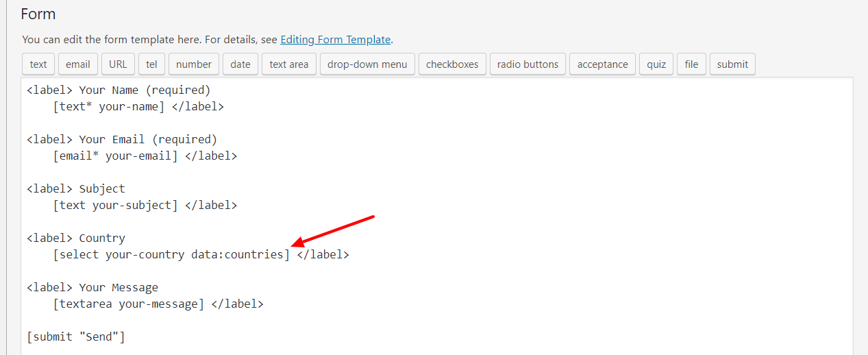This screenshot has width=868, height=355.
Task: Insert a text form tag
Action: click(x=38, y=64)
